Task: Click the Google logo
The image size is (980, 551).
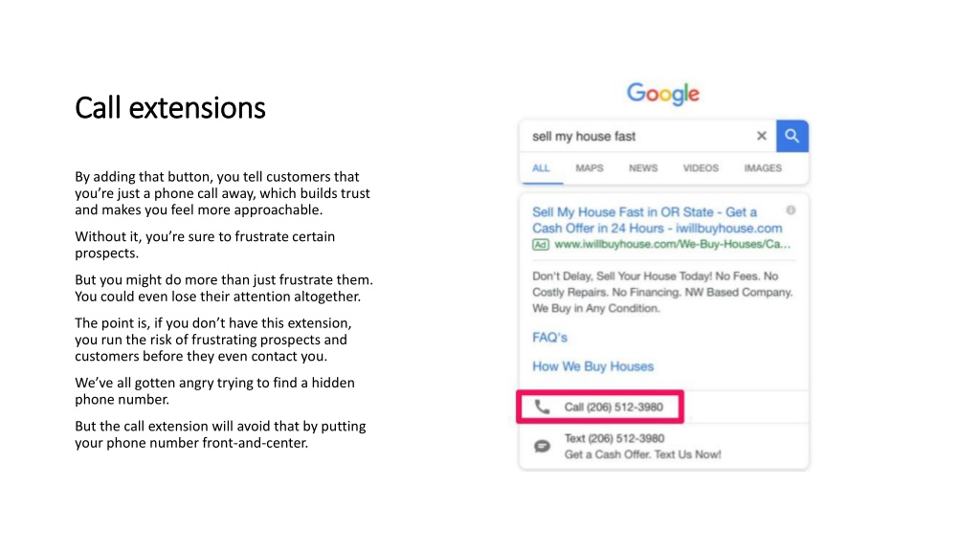Action: [x=663, y=95]
